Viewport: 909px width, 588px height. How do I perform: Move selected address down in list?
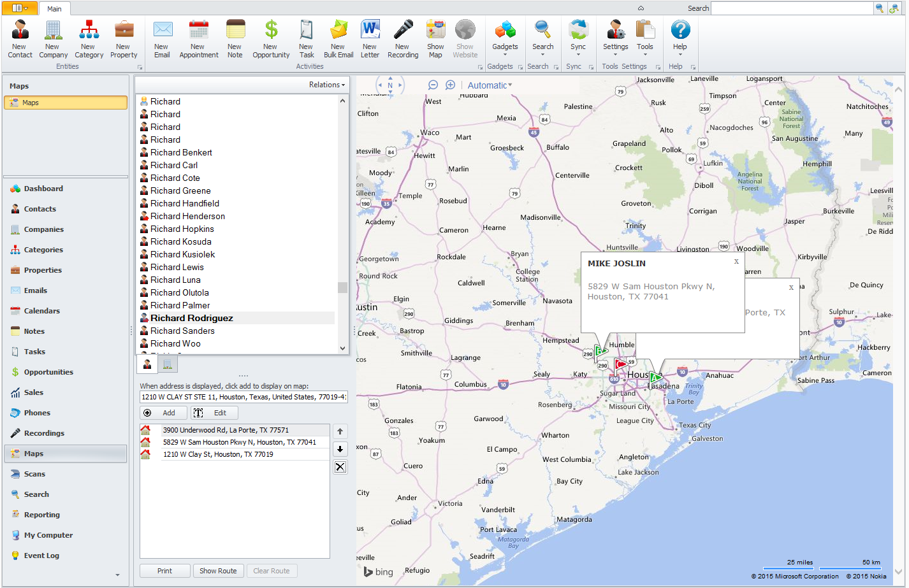point(340,449)
